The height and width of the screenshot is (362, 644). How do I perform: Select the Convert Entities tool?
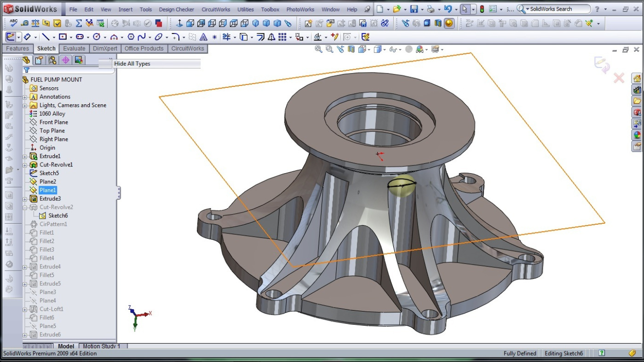(244, 37)
